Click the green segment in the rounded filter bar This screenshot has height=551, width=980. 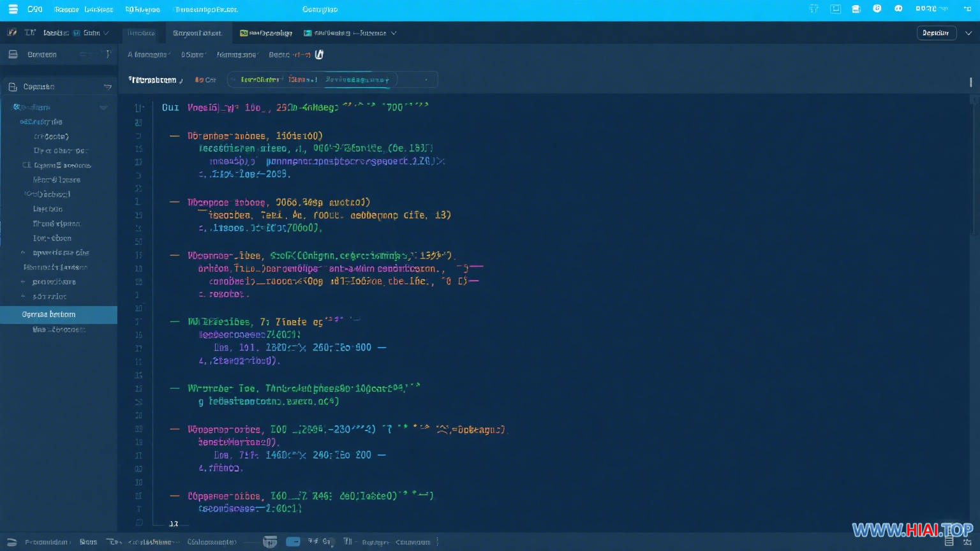260,80
